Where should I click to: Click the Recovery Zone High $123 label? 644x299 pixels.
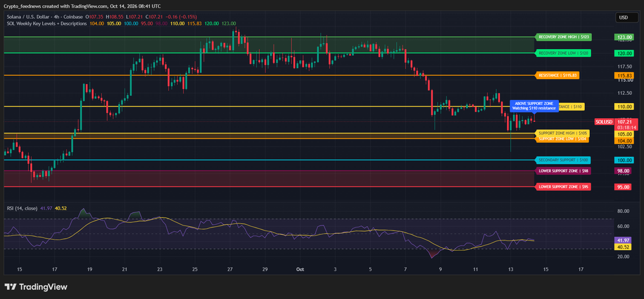pos(564,37)
